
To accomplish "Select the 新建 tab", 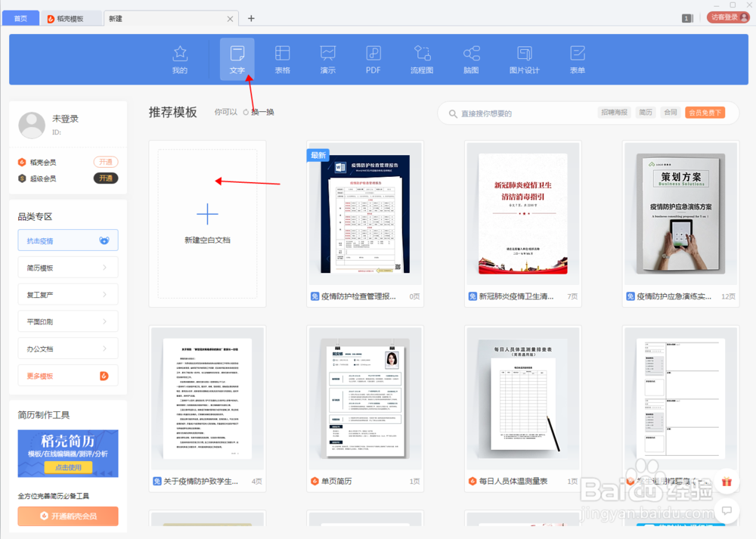I will [171, 18].
